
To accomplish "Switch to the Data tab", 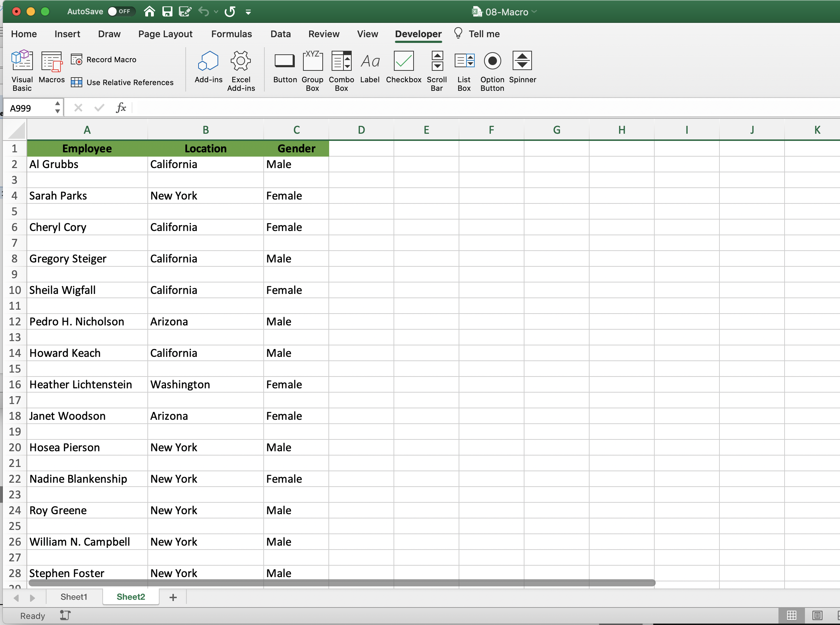I will [280, 34].
